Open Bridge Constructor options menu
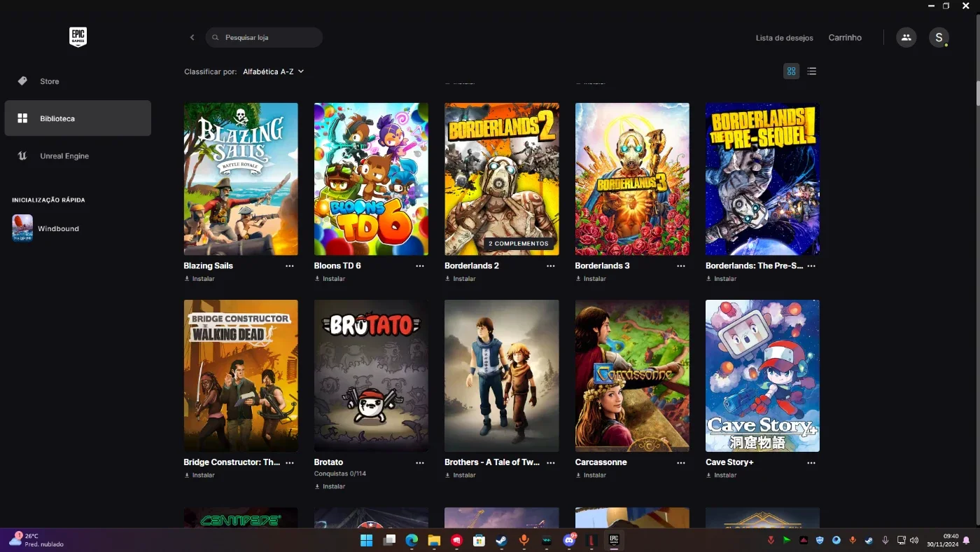980x552 pixels. pos(290,463)
